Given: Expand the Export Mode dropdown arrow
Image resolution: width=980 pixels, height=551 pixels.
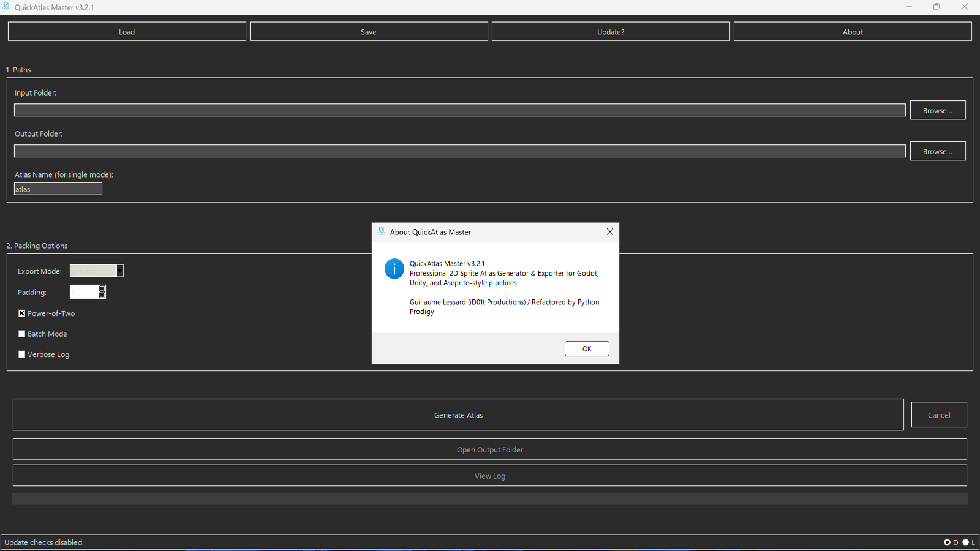Looking at the screenshot, I should point(120,271).
